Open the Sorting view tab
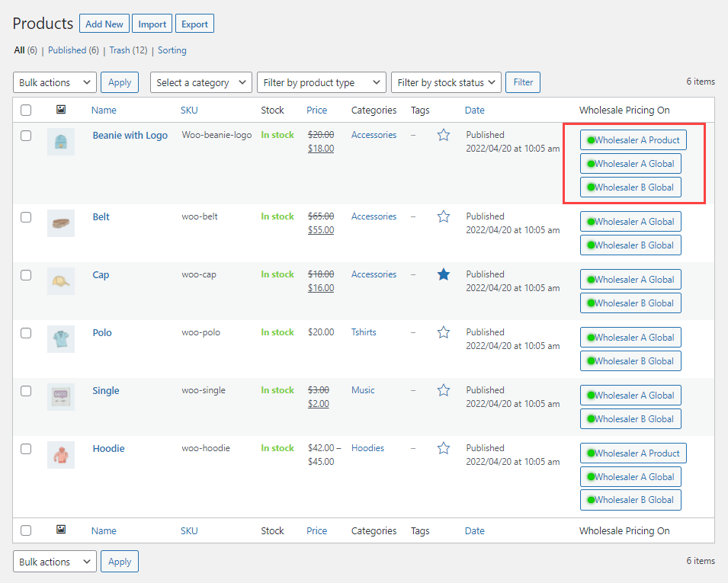This screenshot has height=583, width=728. 172,50
